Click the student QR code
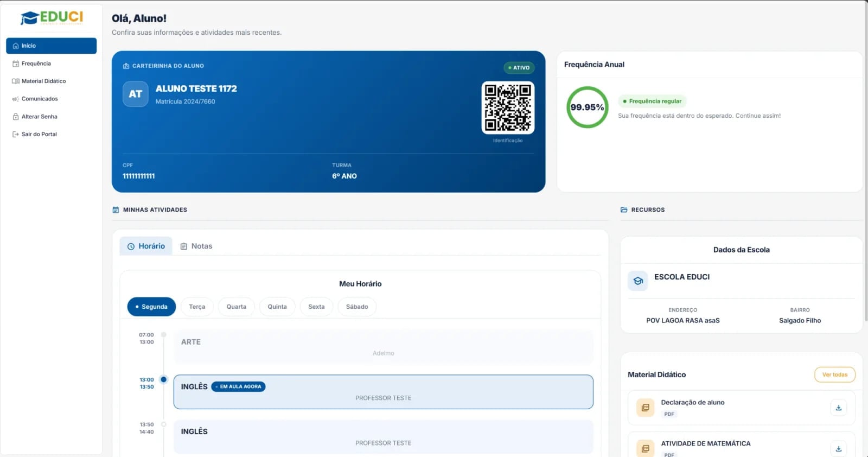 click(508, 107)
